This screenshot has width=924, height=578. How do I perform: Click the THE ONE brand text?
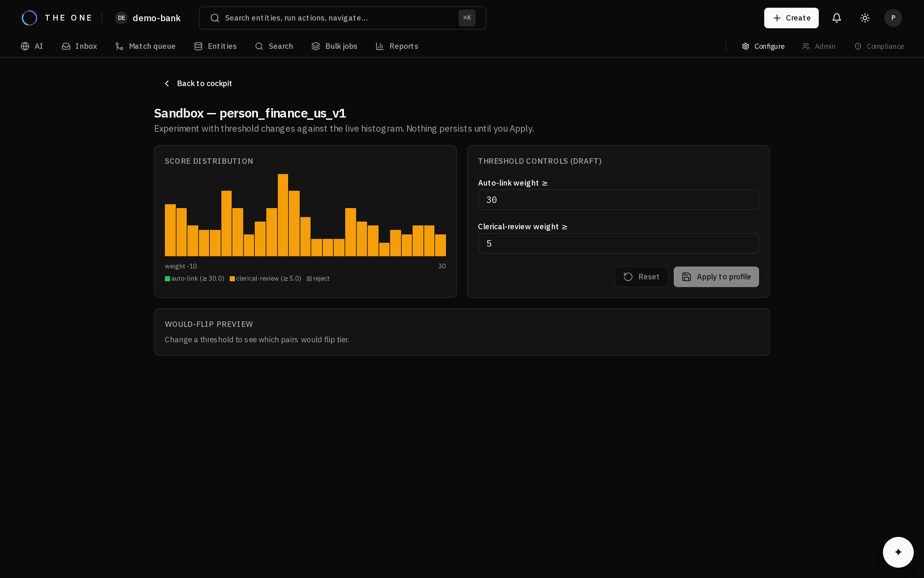tap(69, 18)
